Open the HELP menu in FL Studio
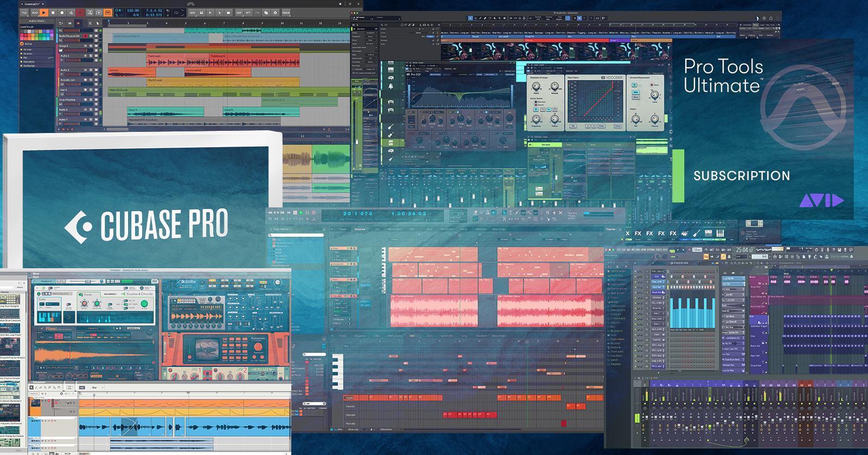Image resolution: width=868 pixels, height=455 pixels. pos(665,250)
